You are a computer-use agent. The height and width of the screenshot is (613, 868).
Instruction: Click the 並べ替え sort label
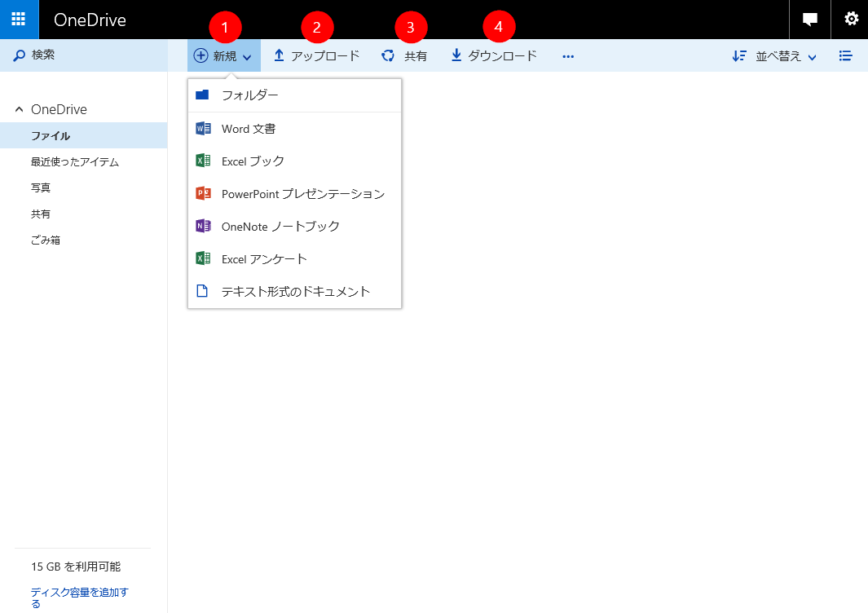(778, 56)
